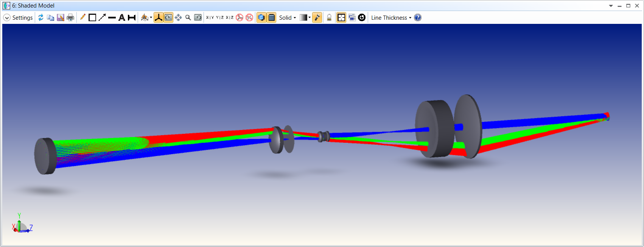The width and height of the screenshot is (644, 247).
Task: Copy the window contents
Action: click(50, 17)
